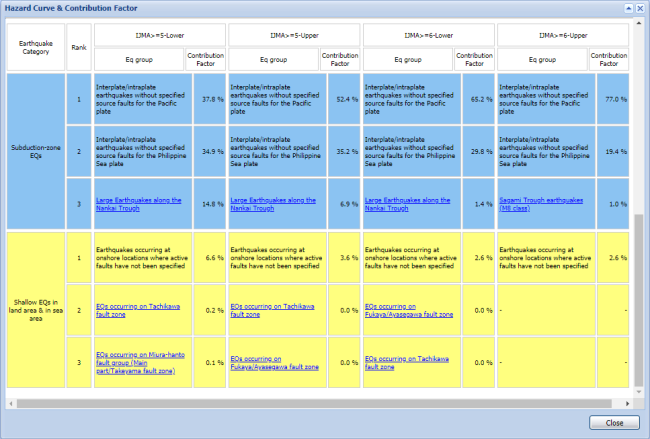Image resolution: width=650 pixels, height=439 pixels.
Task: Click the Close button
Action: click(x=614, y=422)
